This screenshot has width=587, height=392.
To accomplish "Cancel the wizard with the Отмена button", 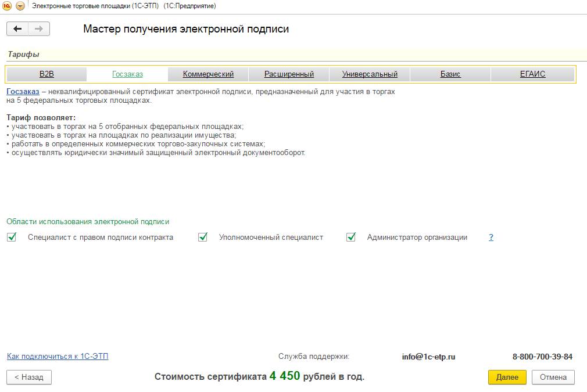I will tap(553, 377).
